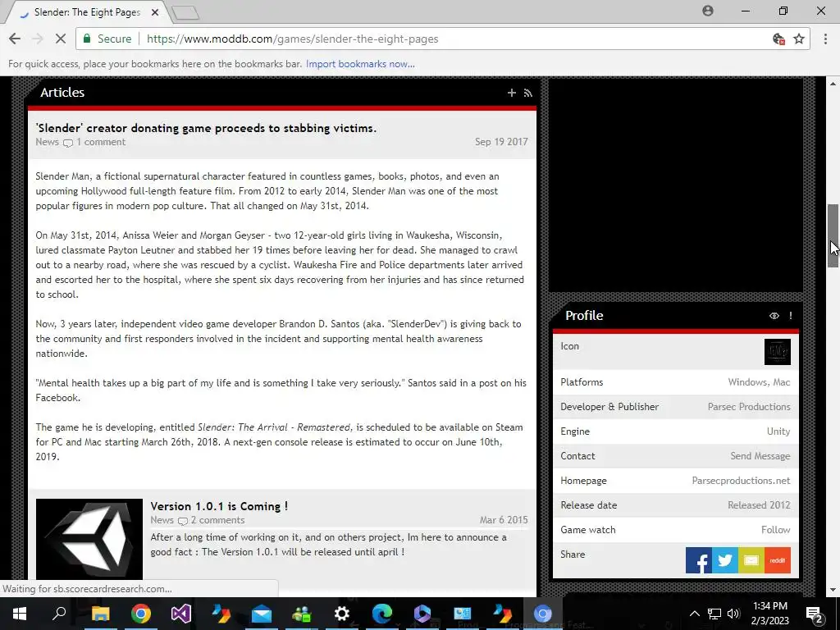This screenshot has width=840, height=630.
Task: Share on Facebook
Action: [x=699, y=560]
